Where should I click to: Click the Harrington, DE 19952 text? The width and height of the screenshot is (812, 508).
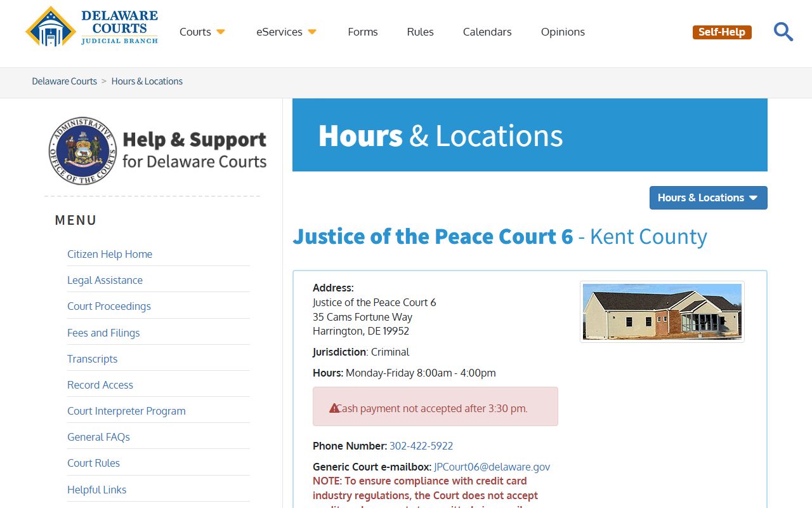coord(361,331)
